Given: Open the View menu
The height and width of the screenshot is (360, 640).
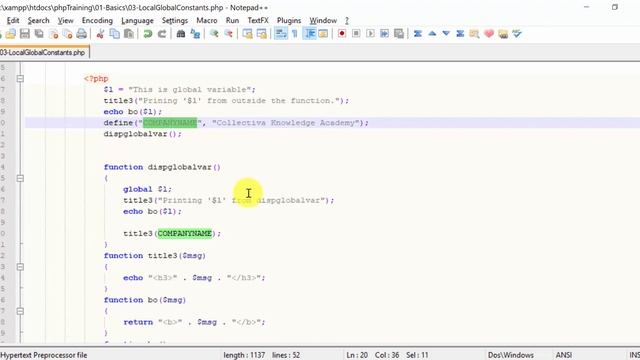Looking at the screenshot, I should 65,20.
